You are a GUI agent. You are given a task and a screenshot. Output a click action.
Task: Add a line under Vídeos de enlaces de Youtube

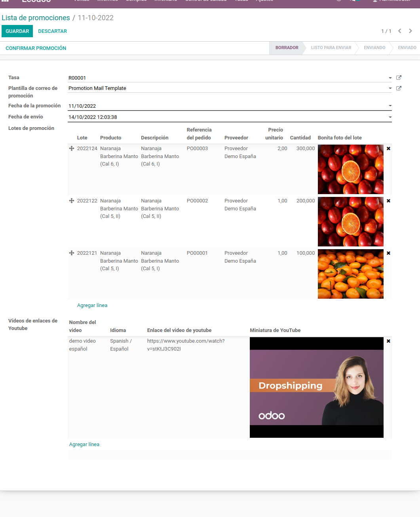[84, 445]
